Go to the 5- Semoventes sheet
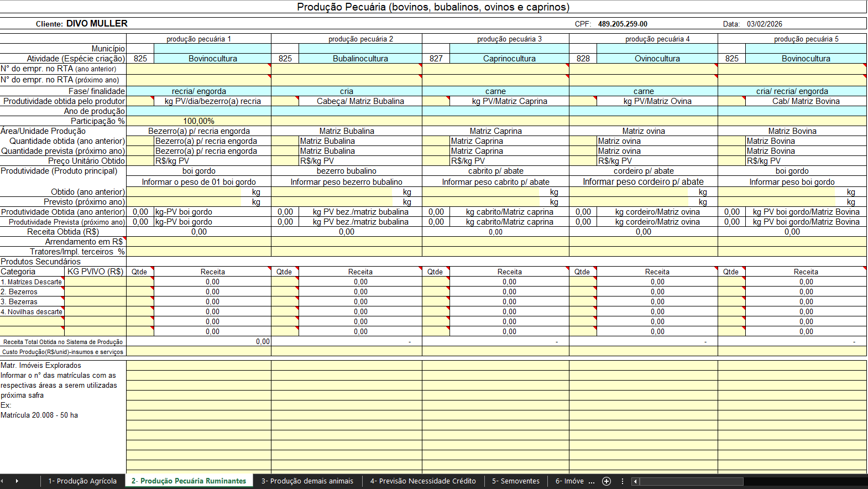Screen dimensions: 868x489 click(x=516, y=481)
